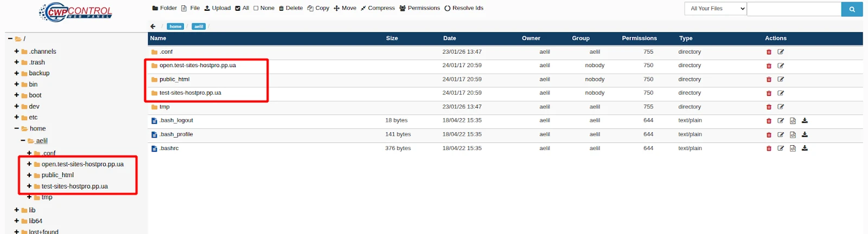Image resolution: width=868 pixels, height=234 pixels.
Task: Download the .bash_logout file
Action: [805, 121]
